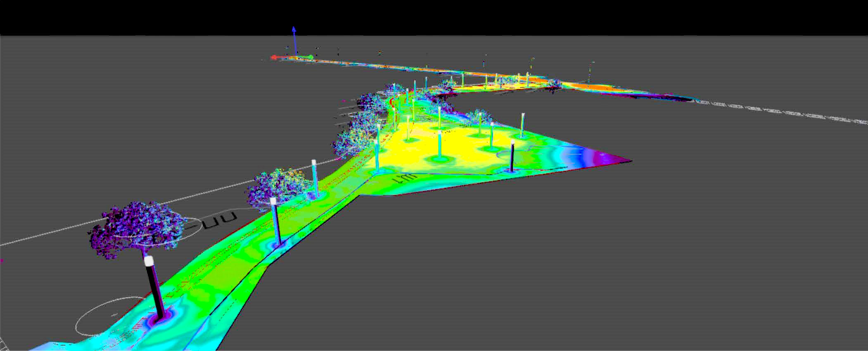The width and height of the screenshot is (868, 351).
Task: Grab the red X-axis gizmo handle
Action: pos(275,57)
